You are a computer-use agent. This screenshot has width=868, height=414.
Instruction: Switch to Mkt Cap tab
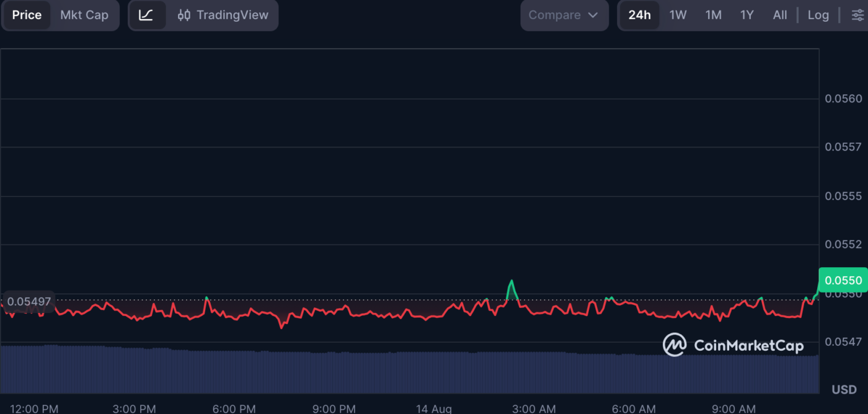(x=84, y=15)
